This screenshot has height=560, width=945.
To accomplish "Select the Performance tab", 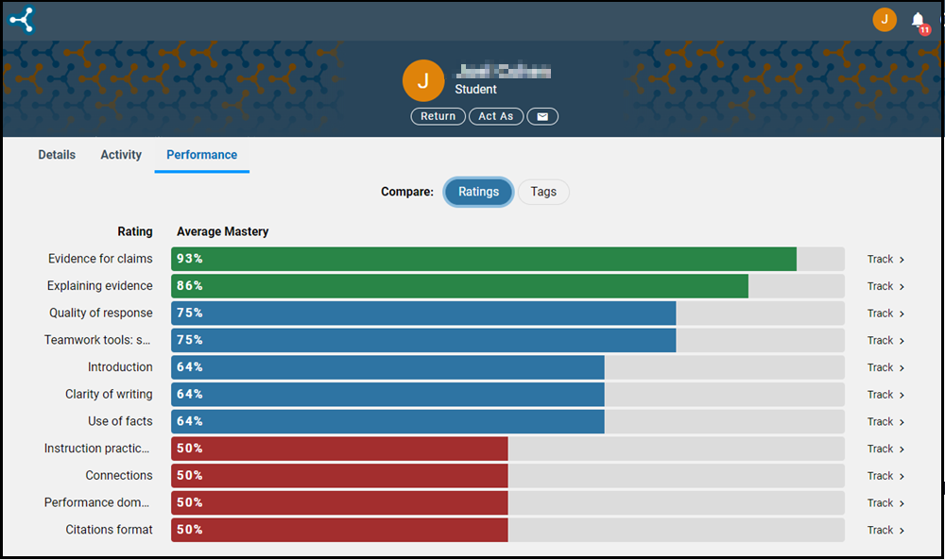I will [202, 155].
